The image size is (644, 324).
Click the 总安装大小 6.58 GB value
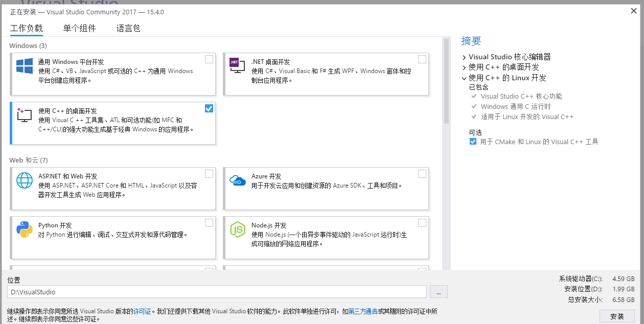coord(623,300)
